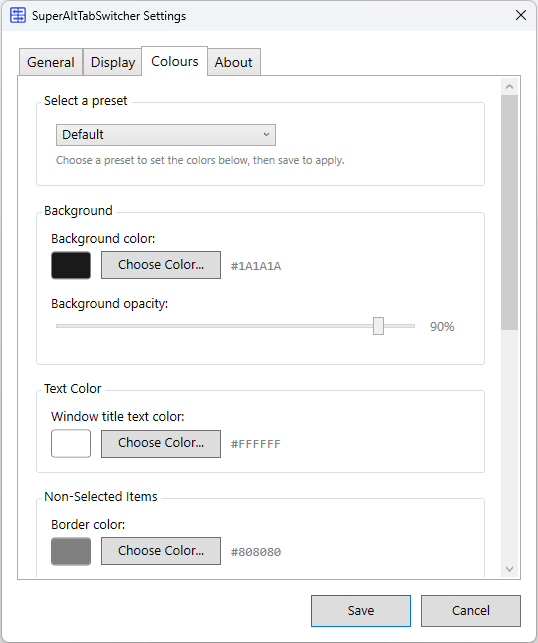Image resolution: width=538 pixels, height=643 pixels.
Task: Switch to the General tab
Action: pos(51,62)
